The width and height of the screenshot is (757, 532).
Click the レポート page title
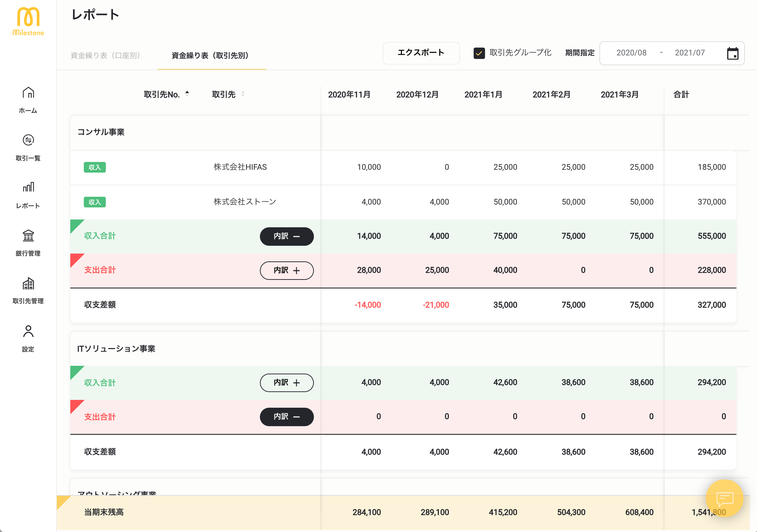click(x=95, y=15)
